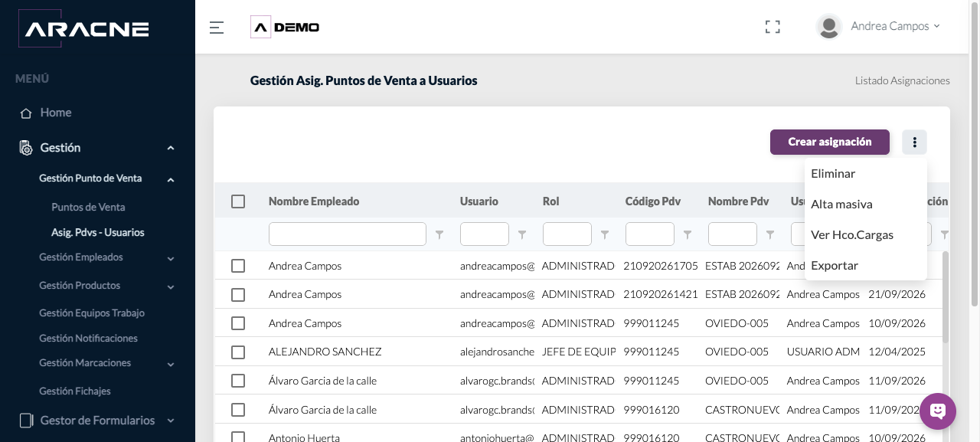Image resolution: width=980 pixels, height=442 pixels.
Task: Check the ALEJANDRO SANCHEZ row checkbox
Action: tap(238, 352)
